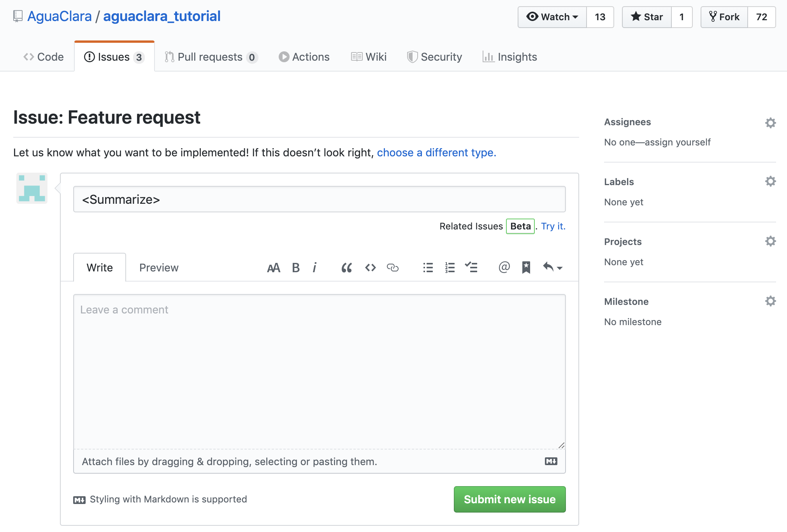Open the Labels gear menu
Image resolution: width=787 pixels, height=532 pixels.
(770, 181)
